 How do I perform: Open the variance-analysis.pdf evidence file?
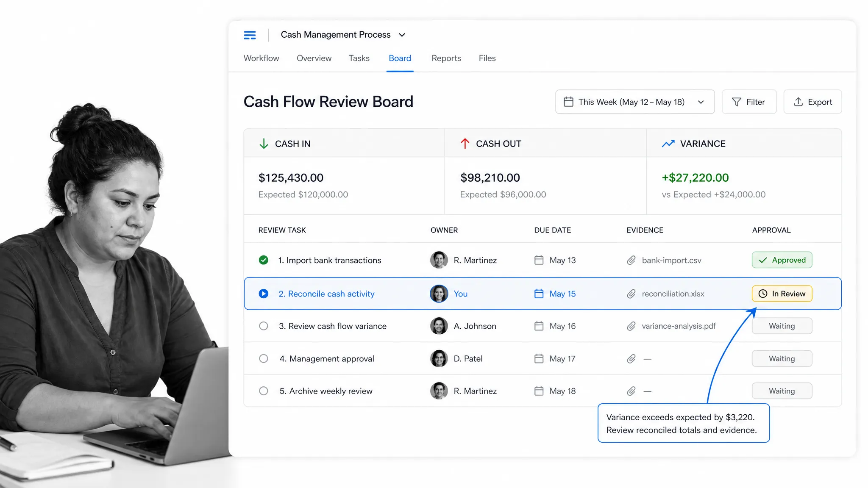click(x=679, y=326)
